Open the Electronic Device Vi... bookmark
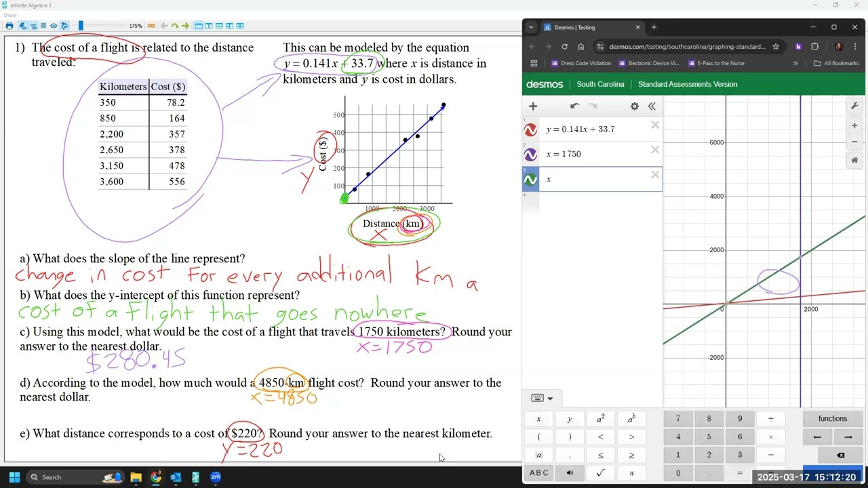The width and height of the screenshot is (868, 488). coord(649,63)
